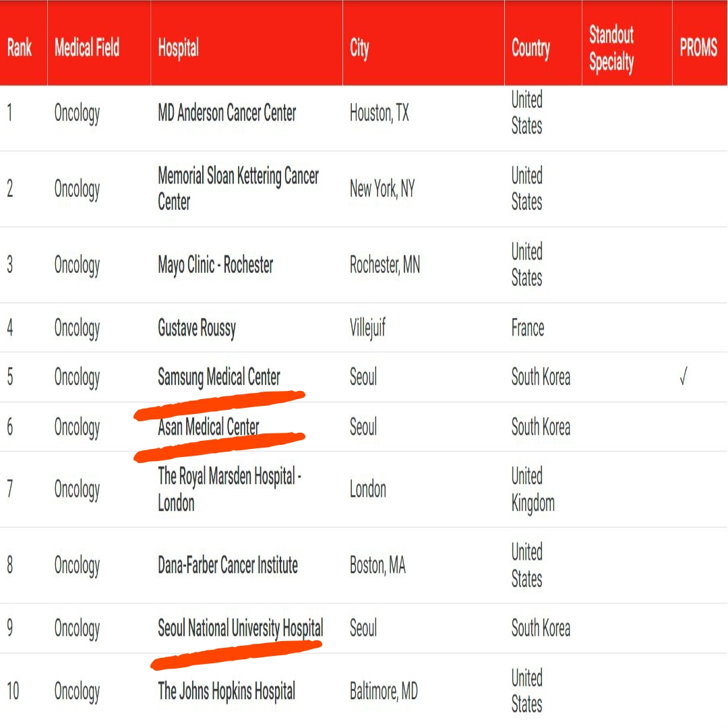Image resolution: width=728 pixels, height=728 pixels.
Task: Select Asan Medical Center hospital name
Action: click(208, 427)
